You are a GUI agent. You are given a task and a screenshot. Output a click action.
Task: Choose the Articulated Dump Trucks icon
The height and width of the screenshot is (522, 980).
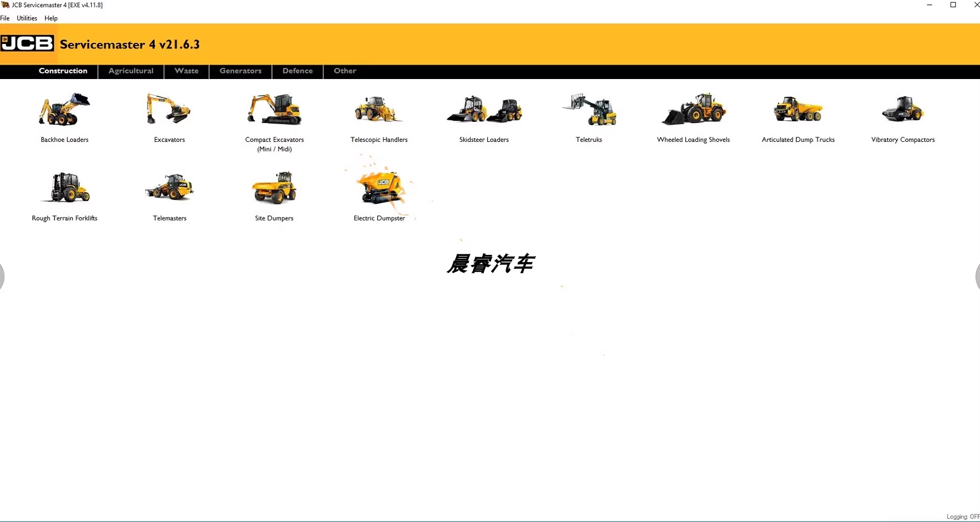pos(798,109)
